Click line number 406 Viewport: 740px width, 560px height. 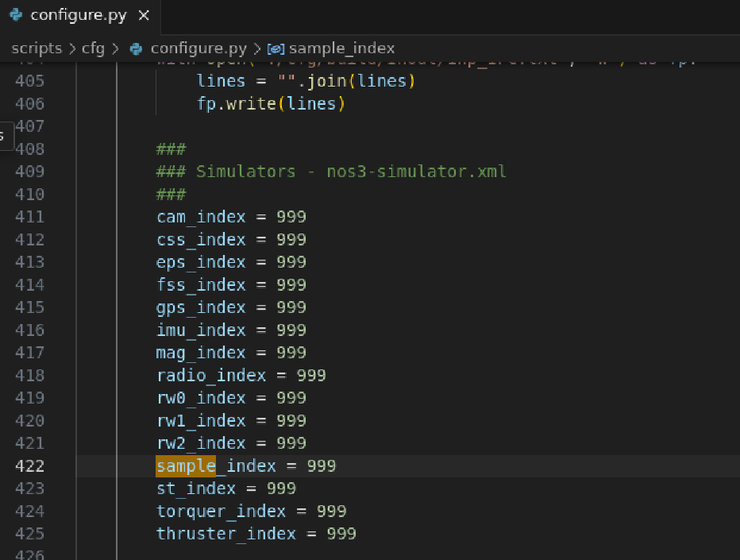[x=29, y=103]
